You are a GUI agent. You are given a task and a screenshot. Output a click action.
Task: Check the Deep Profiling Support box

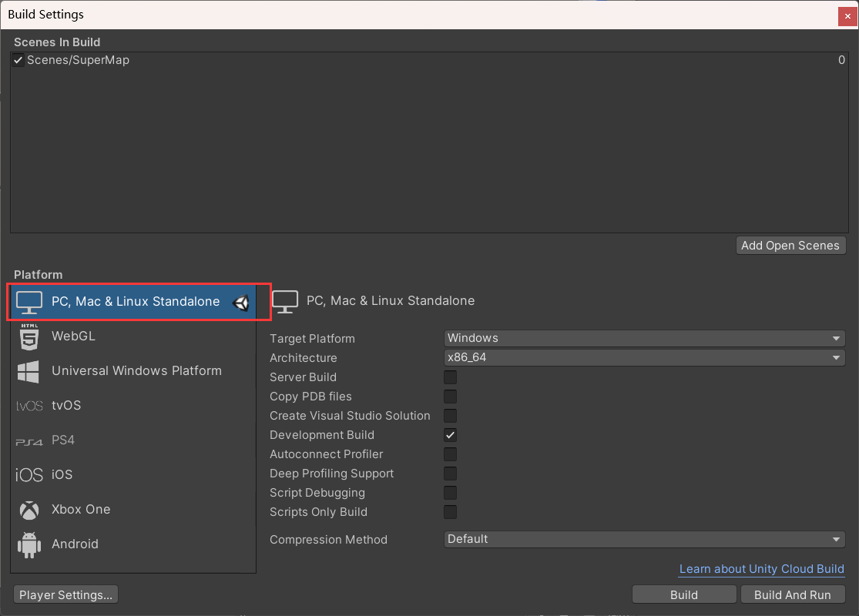[451, 474]
